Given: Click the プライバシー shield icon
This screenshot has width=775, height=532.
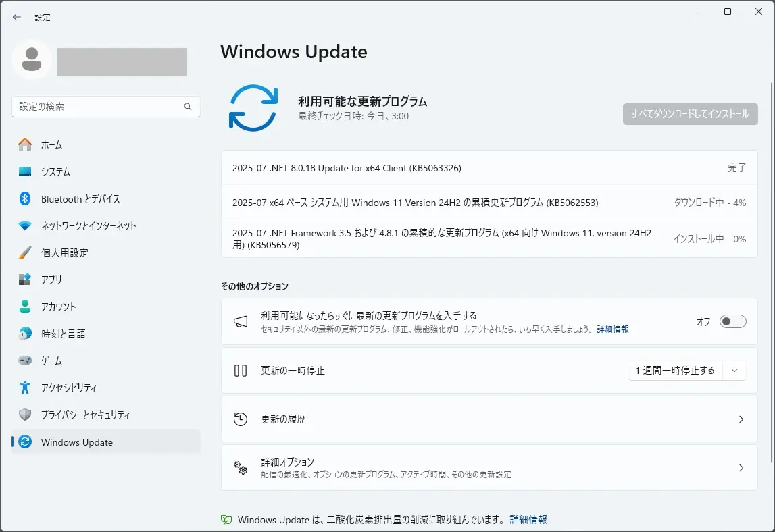Looking at the screenshot, I should 25,415.
